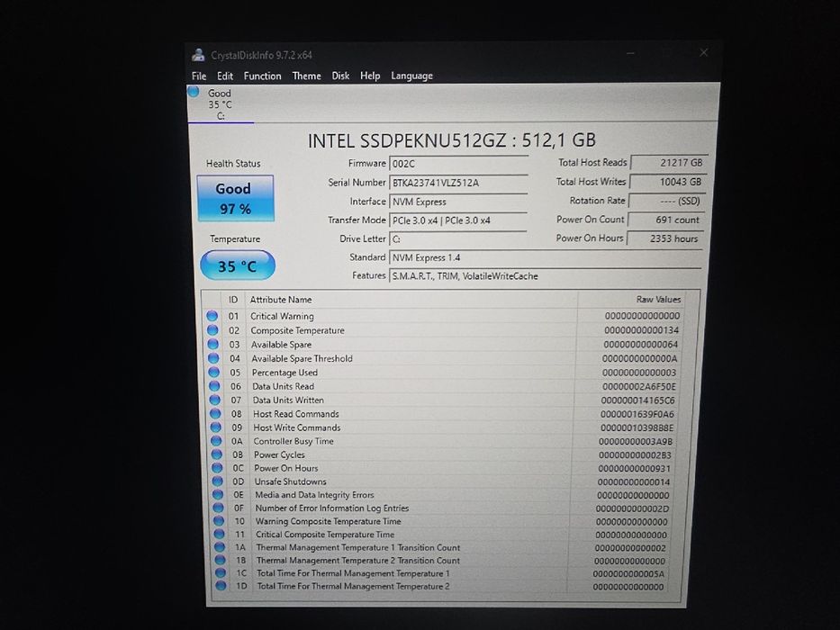This screenshot has width=840, height=630.
Task: Click status orb for Warning Composite Temperature Time
Action: [x=219, y=520]
